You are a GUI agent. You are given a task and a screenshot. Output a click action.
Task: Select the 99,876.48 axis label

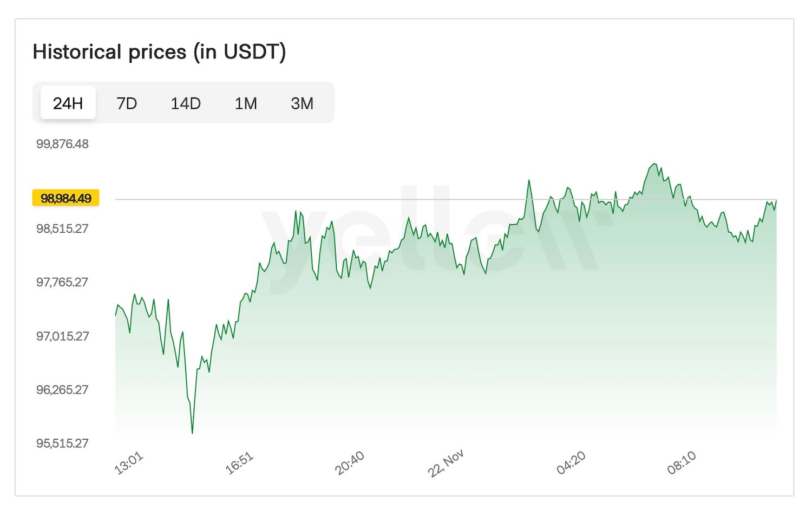click(x=64, y=143)
